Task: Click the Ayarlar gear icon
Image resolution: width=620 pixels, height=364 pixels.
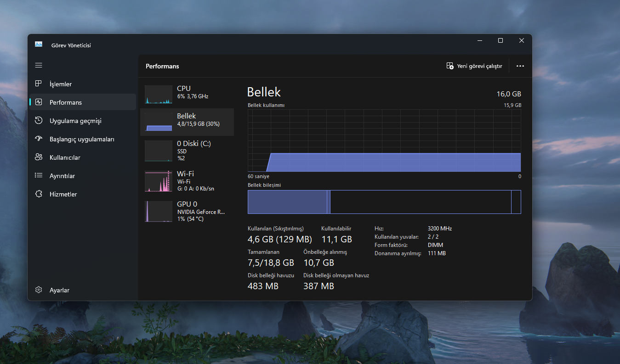Action: pos(39,290)
